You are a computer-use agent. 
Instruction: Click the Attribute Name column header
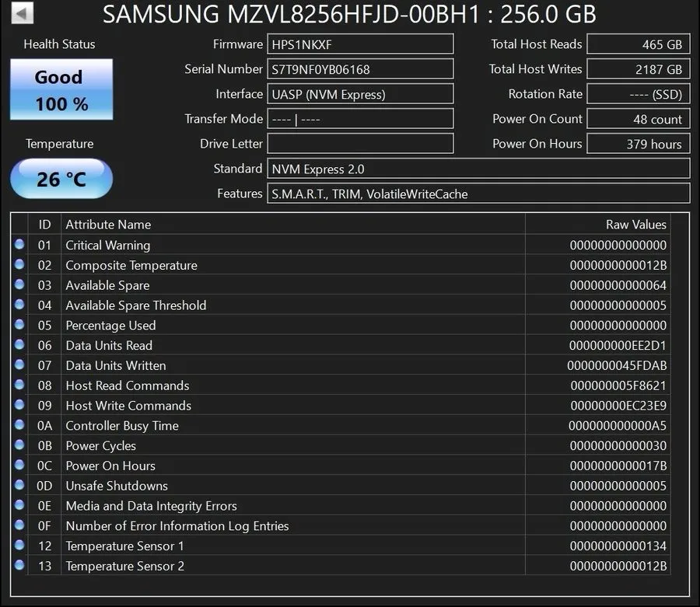click(x=293, y=225)
